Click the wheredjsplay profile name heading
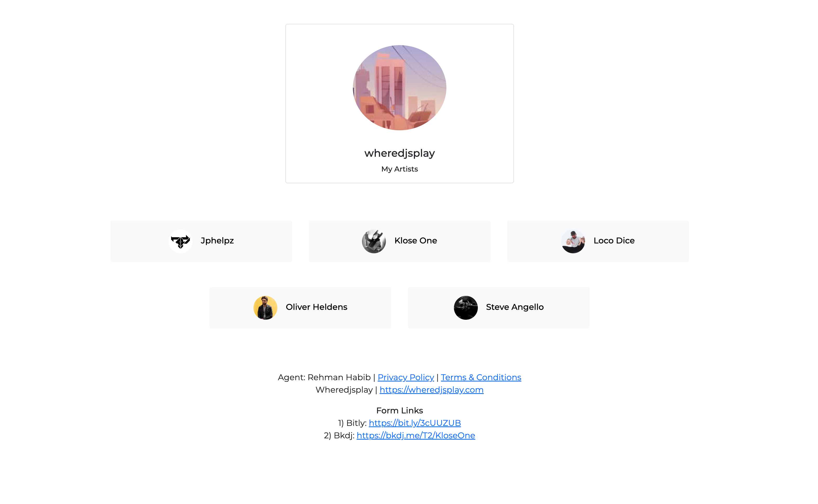The height and width of the screenshot is (504, 818). 399,153
